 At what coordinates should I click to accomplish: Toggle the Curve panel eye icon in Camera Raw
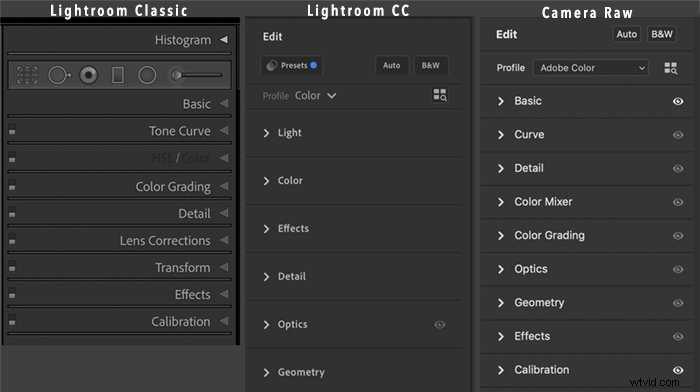click(x=678, y=135)
